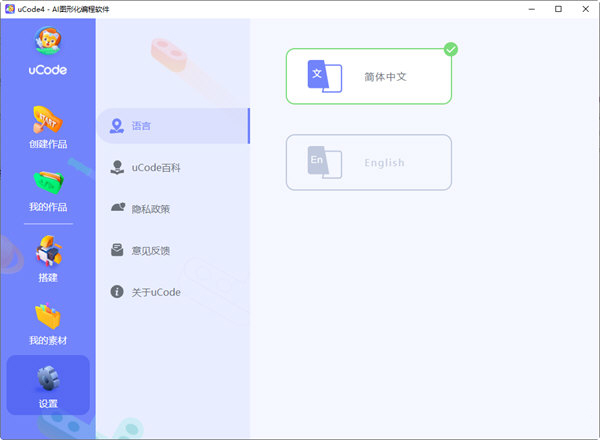Open 我的作品 green folder icon
This screenshot has height=440, width=600.
[48, 182]
